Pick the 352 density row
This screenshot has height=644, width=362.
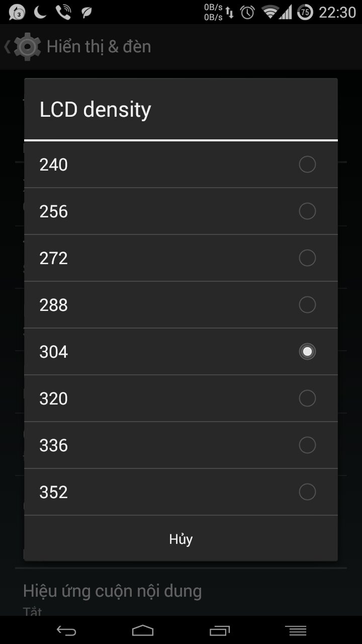pos(181,492)
